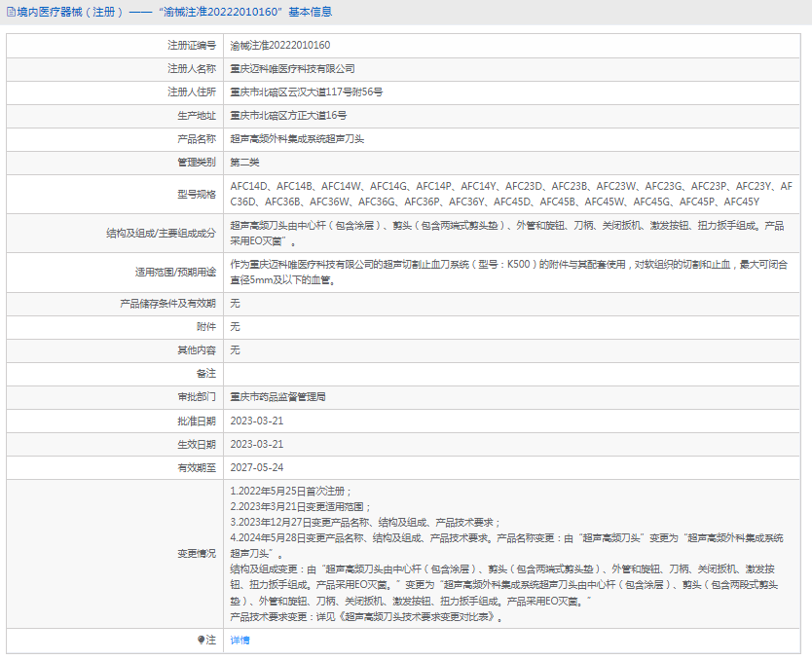Viewport: 812px width, 660px height.
Task: Click the 2023-03-21 date in the 批准日期 row
Action: 257,421
